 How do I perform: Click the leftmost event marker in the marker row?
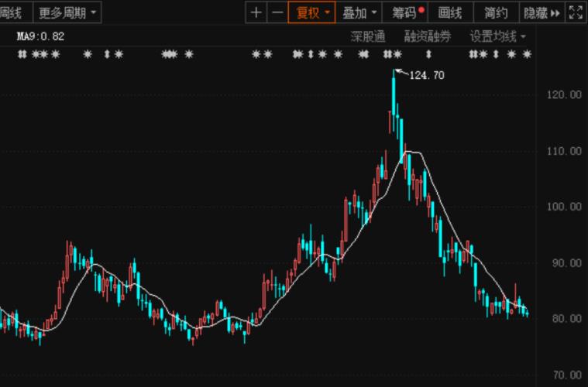point(22,54)
